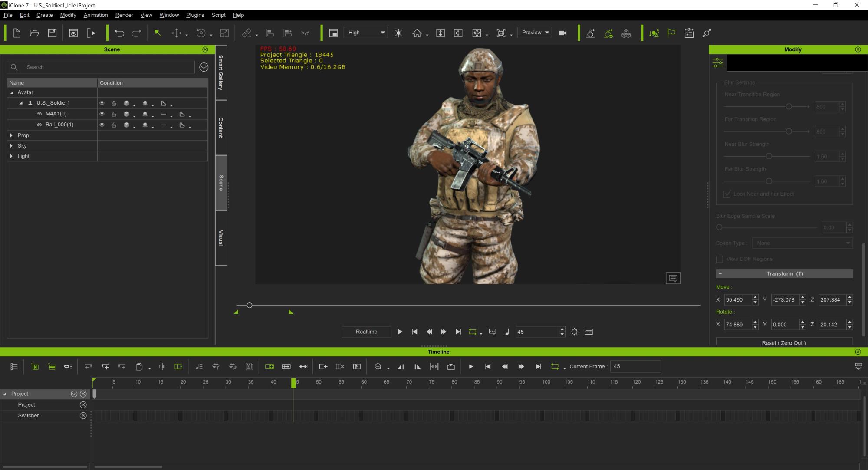Adjust the Blur Edge Sample Scale slider
Screen dimensions: 868x470
719,227
